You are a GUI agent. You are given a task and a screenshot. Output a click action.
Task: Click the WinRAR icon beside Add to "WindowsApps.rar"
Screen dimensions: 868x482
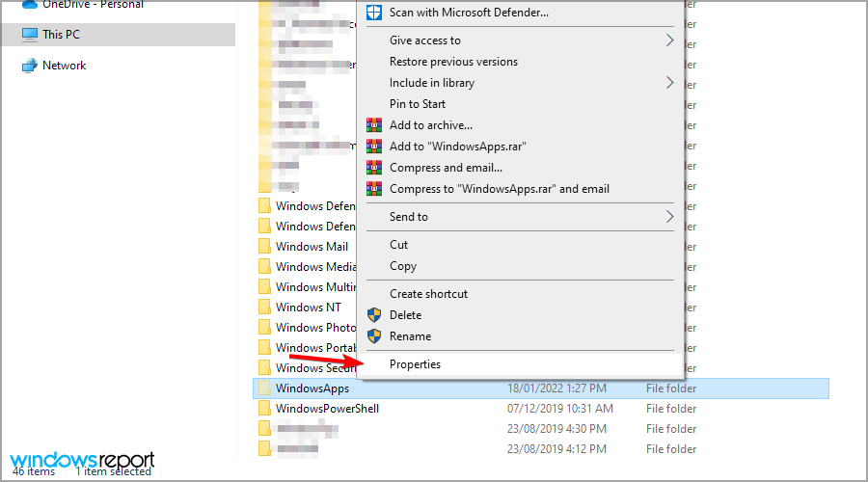374,147
